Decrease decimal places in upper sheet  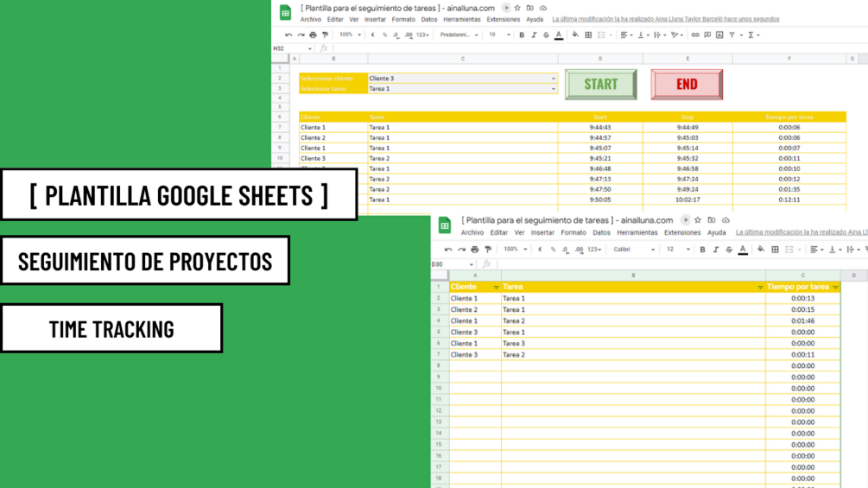(396, 35)
